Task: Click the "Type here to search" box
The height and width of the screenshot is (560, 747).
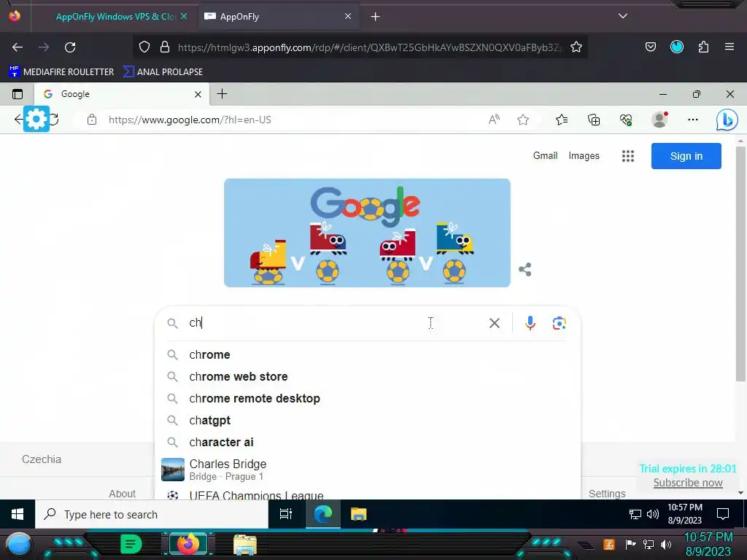Action: point(152,514)
